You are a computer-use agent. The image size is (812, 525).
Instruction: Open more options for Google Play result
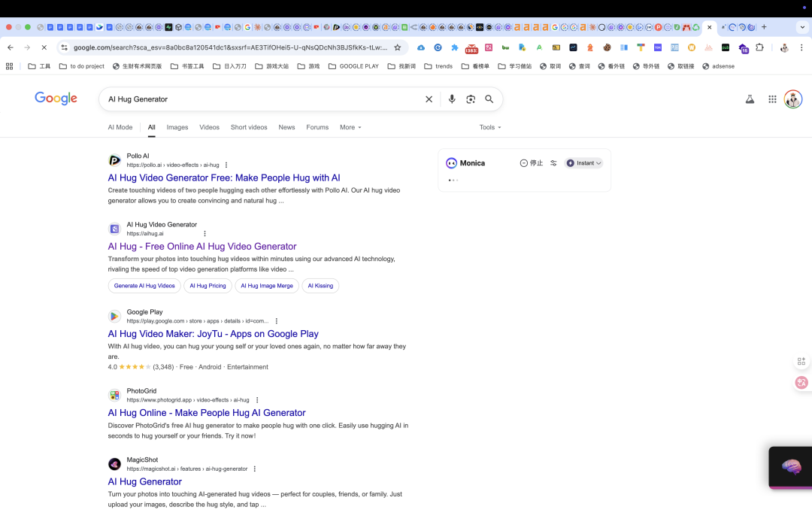277,321
